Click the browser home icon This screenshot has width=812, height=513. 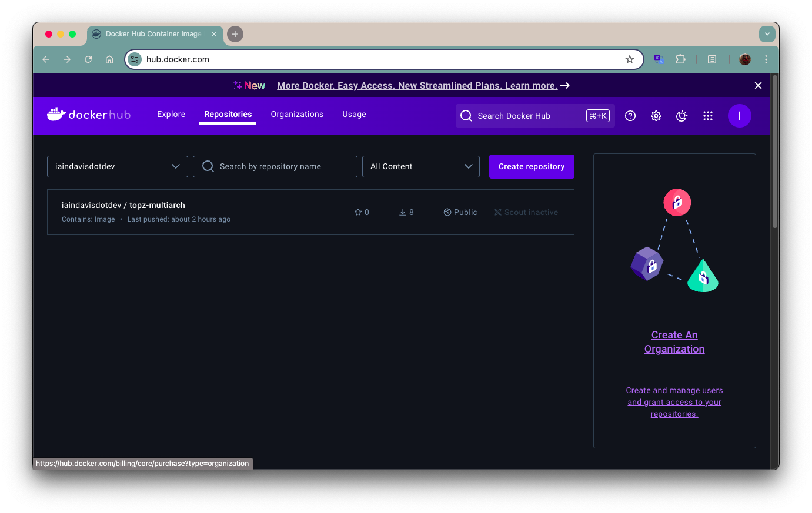point(109,59)
